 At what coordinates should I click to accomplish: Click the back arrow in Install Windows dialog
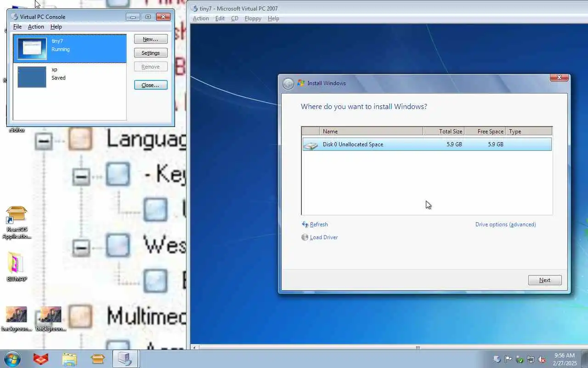[x=288, y=83]
